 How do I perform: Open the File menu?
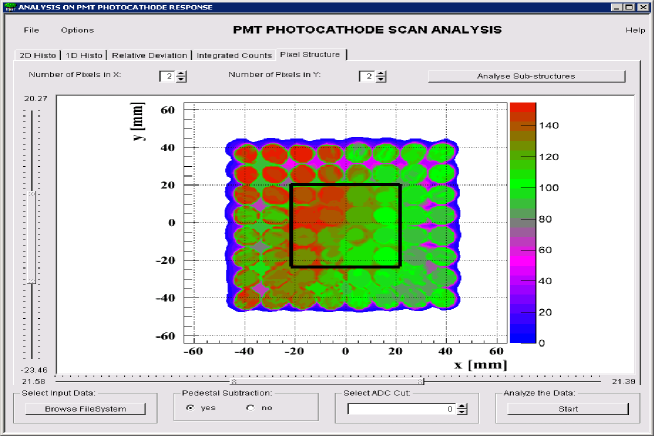31,30
